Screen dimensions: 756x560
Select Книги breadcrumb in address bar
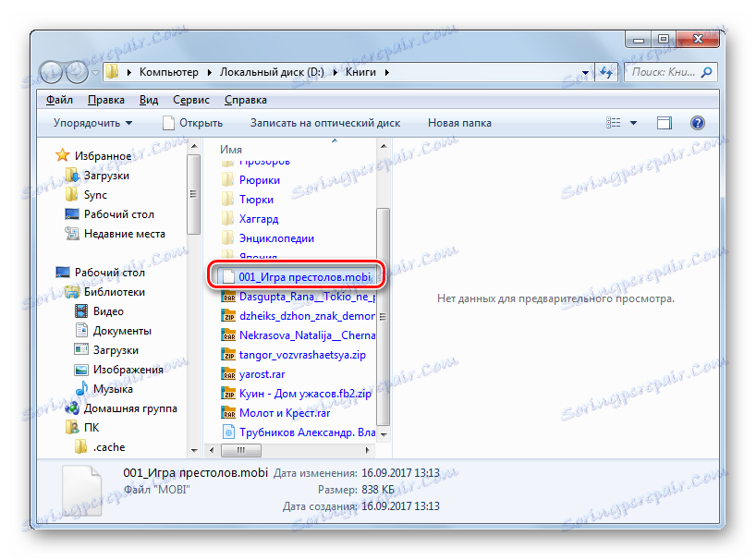coord(360,72)
